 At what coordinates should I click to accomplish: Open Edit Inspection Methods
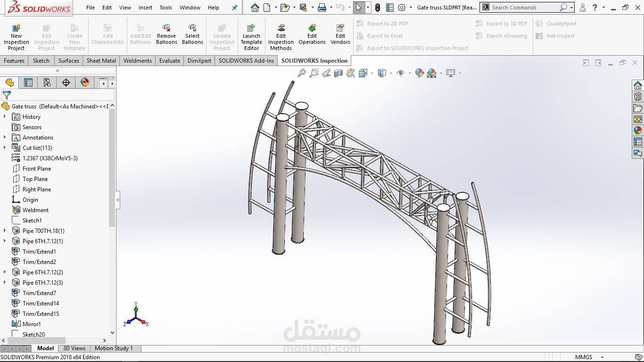coord(281,37)
